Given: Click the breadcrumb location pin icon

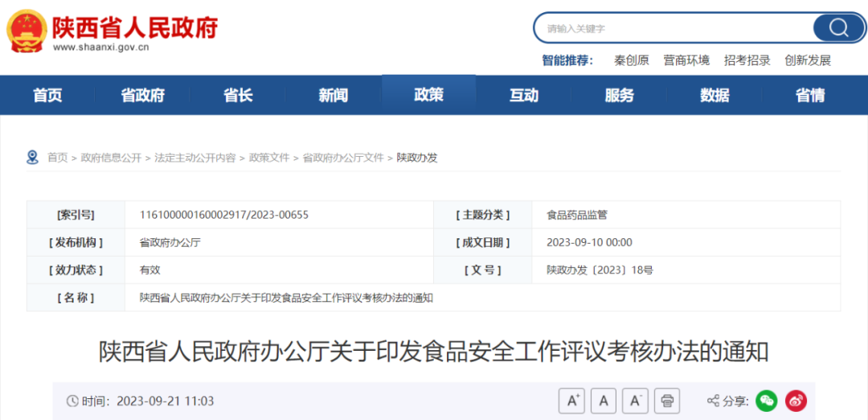Looking at the screenshot, I should [32, 158].
